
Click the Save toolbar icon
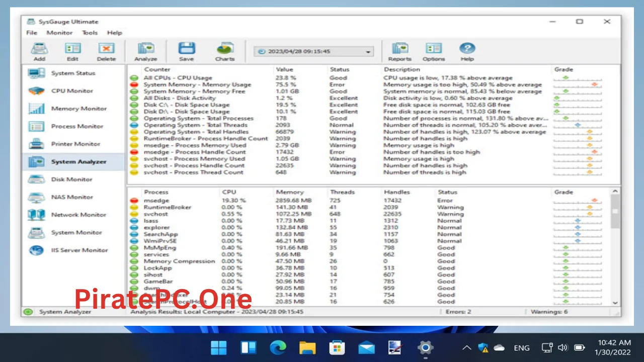click(x=186, y=51)
